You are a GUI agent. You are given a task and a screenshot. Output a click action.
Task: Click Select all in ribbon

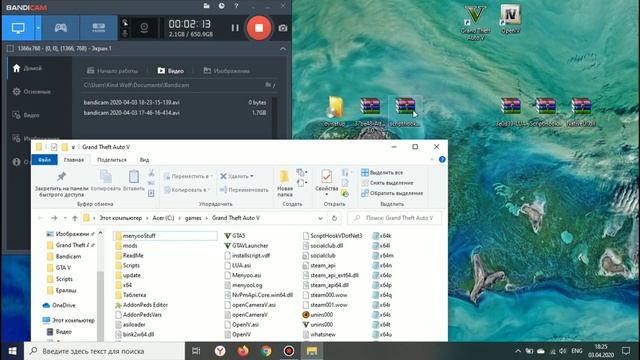382,173
